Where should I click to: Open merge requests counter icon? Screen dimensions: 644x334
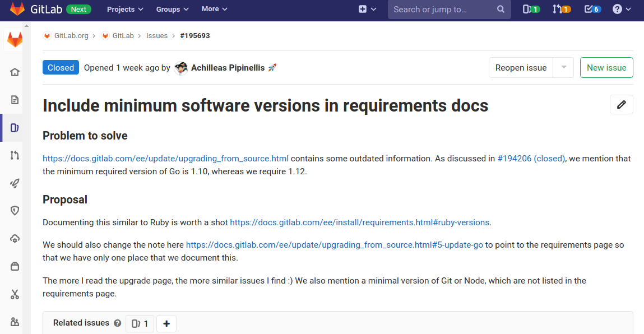click(x=562, y=9)
